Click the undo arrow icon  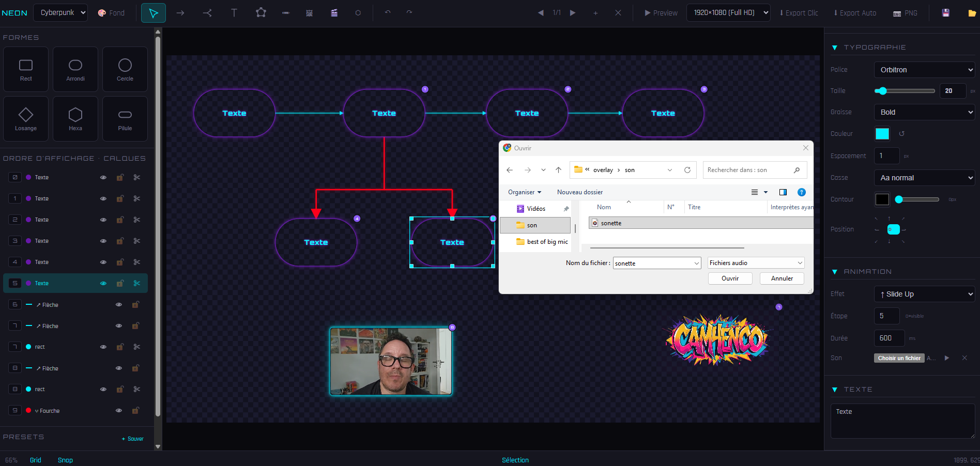388,12
